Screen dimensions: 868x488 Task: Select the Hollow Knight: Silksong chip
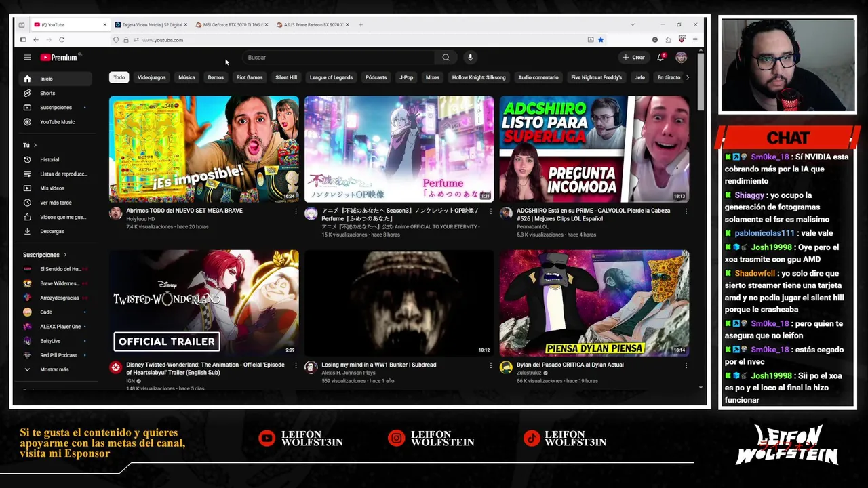pyautogui.click(x=479, y=77)
